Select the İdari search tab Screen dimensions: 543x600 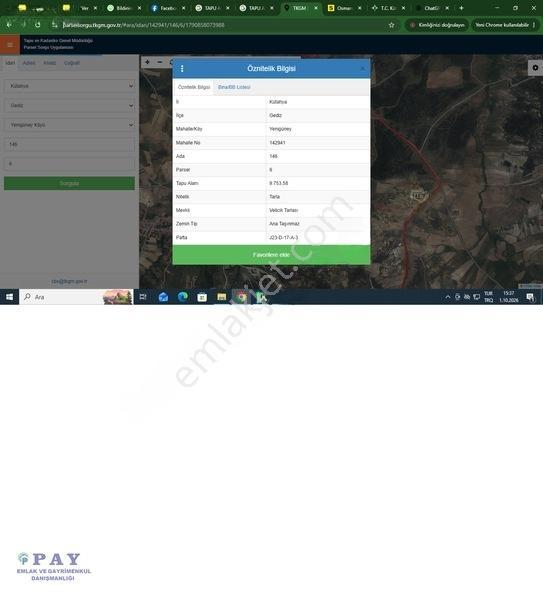point(10,63)
